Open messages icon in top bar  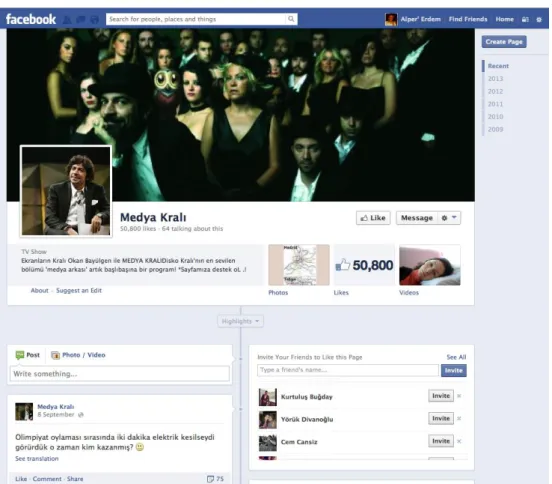point(81,19)
